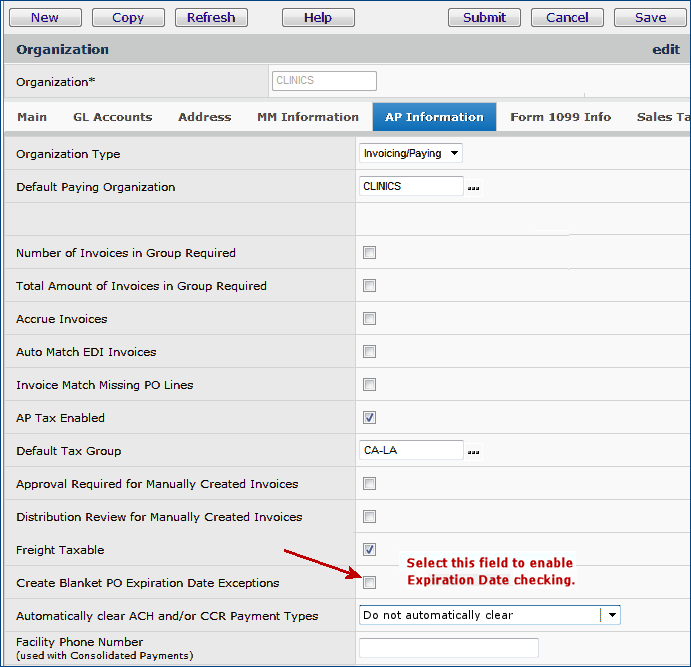691x667 pixels.
Task: Switch to GL Accounts tab
Action: pyautogui.click(x=112, y=117)
